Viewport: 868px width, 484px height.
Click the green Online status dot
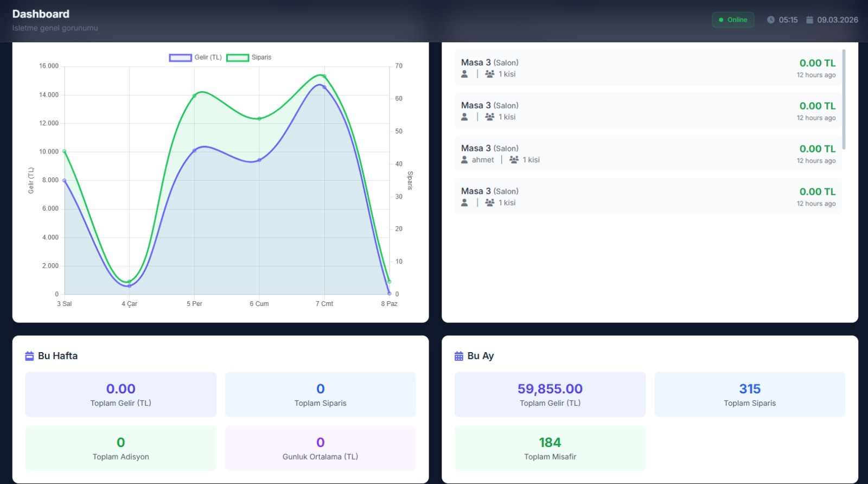[721, 20]
